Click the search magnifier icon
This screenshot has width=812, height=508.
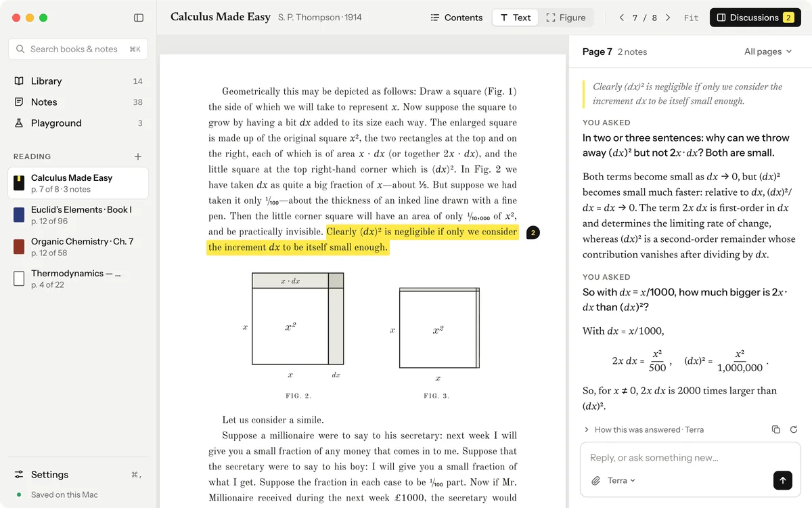[20, 49]
